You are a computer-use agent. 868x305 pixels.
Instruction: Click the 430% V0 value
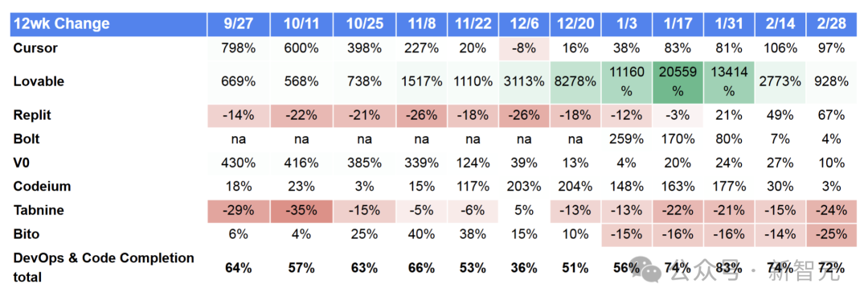239,163
